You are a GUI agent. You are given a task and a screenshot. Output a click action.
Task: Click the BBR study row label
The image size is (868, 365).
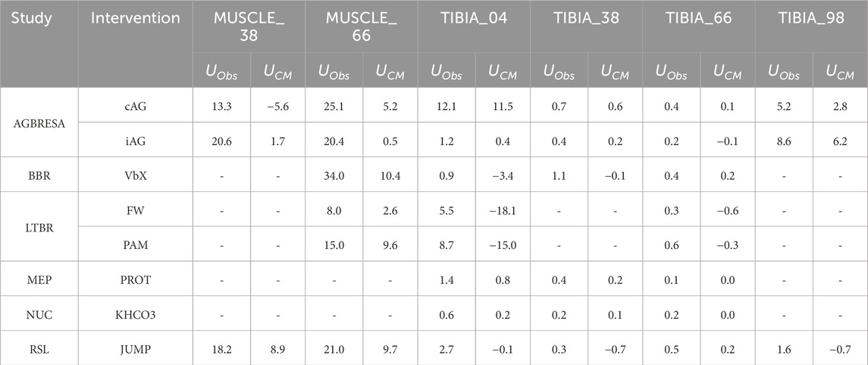click(x=39, y=175)
